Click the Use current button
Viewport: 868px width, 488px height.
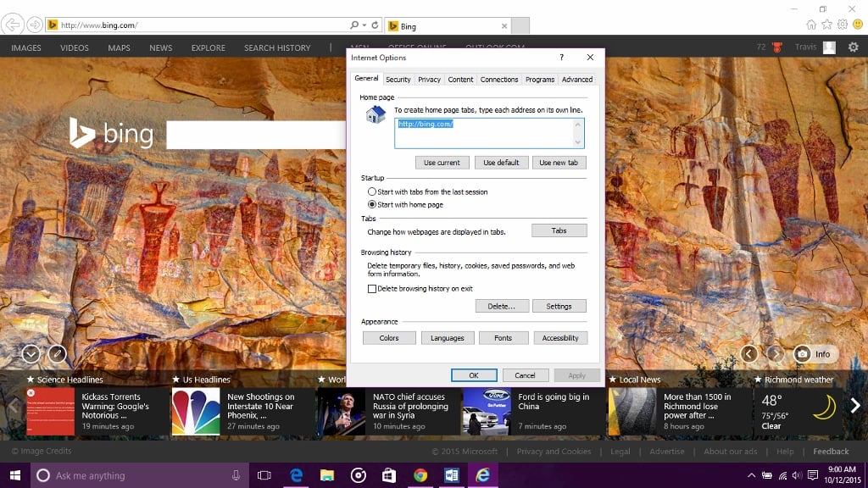point(442,162)
